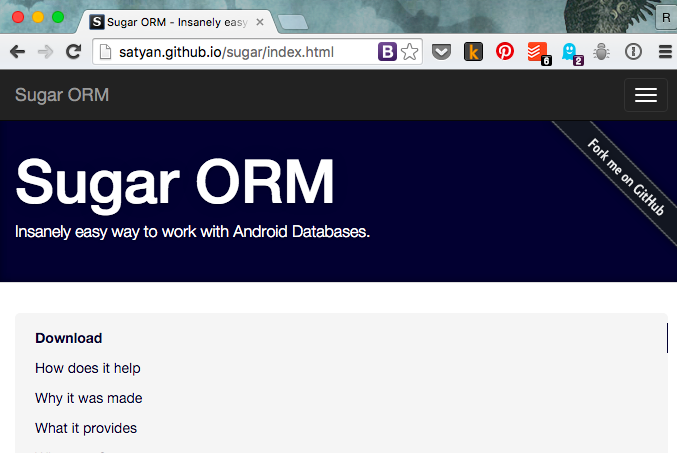The width and height of the screenshot is (677, 453).
Task: Close the Sugar ORM tab
Action: pos(260,22)
